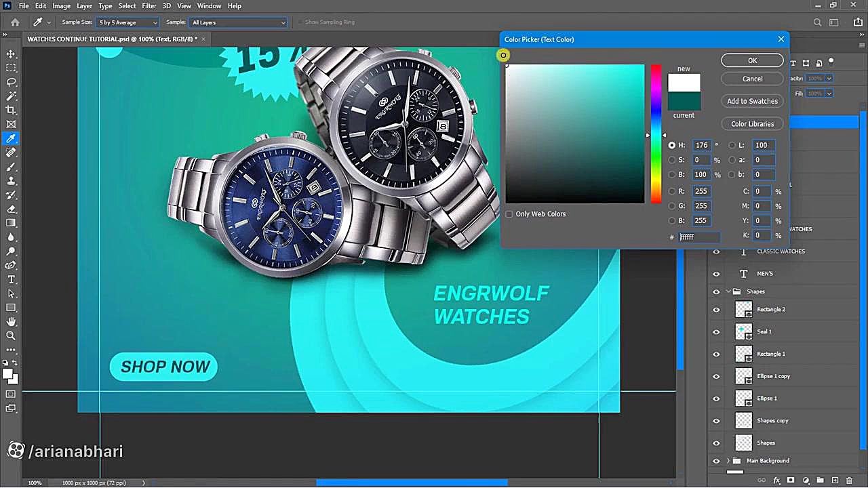Select the Brush tool

[11, 167]
